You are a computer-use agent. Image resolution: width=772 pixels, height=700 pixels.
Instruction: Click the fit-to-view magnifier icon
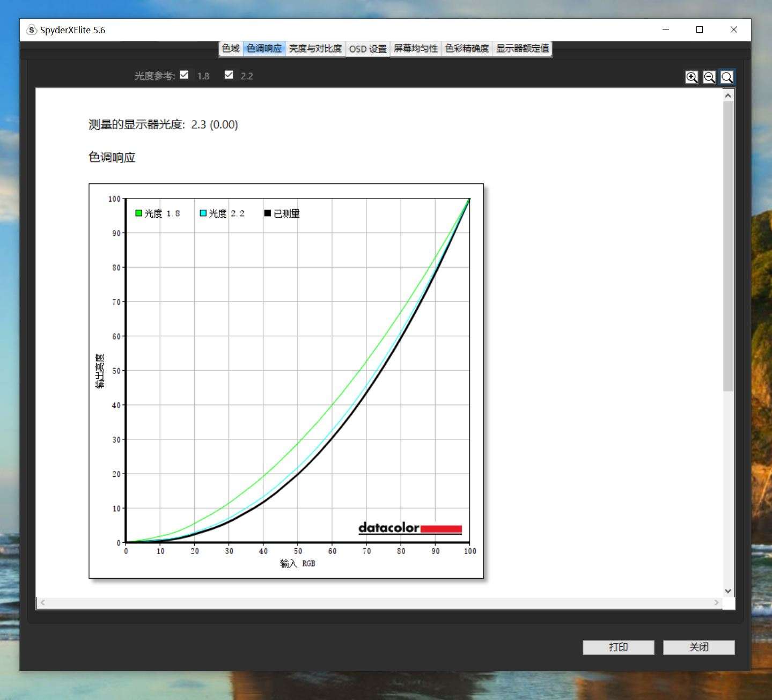click(727, 77)
